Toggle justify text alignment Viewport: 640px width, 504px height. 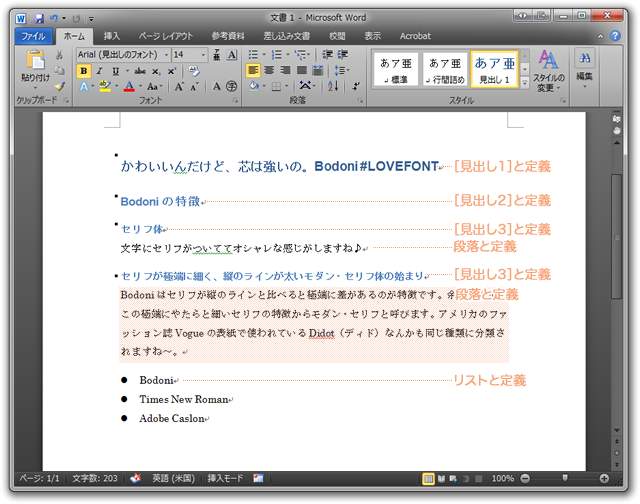click(x=302, y=71)
